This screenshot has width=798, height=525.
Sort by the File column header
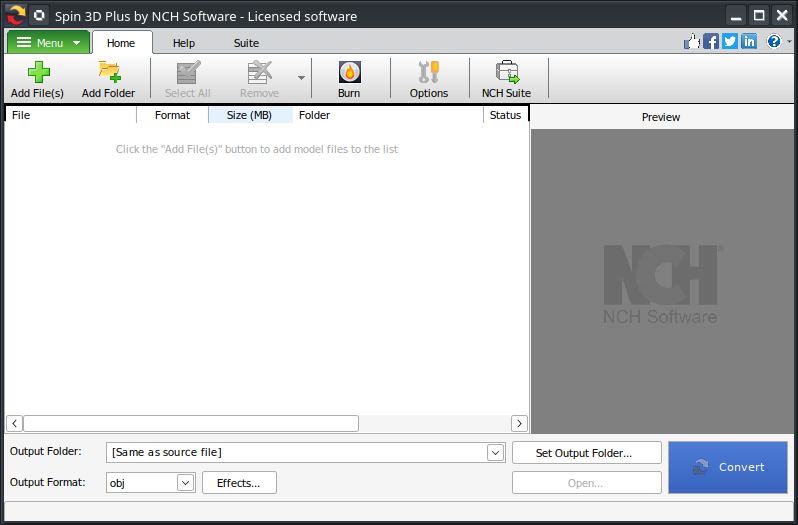tap(71, 115)
